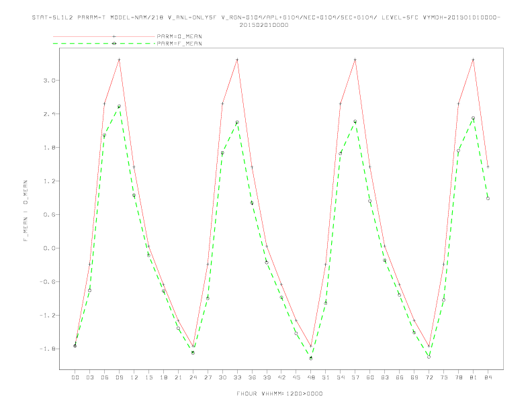The image size is (532, 411).
Task: Click the O_MEAN peak marker at hour 09
Action: point(119,60)
